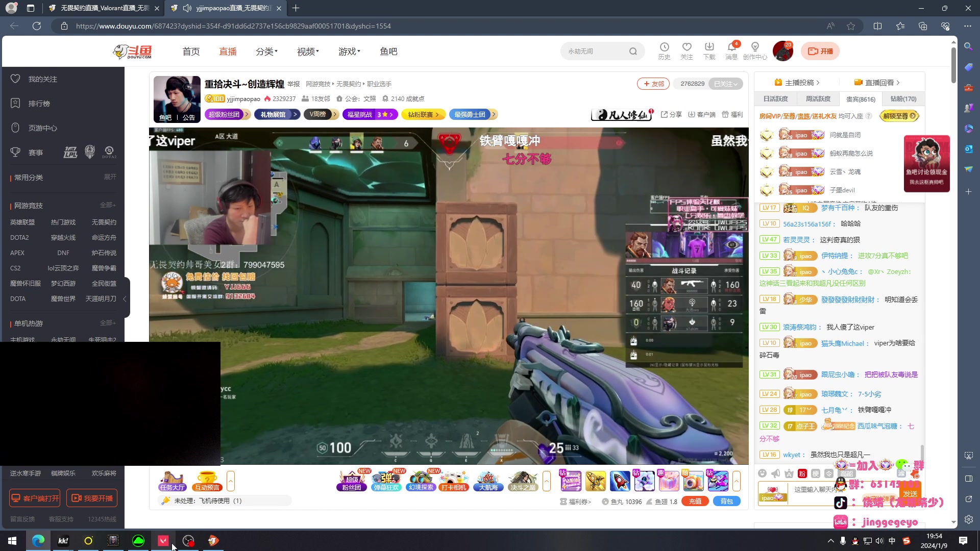
Task: Open the 打卡相机 camera icon
Action: point(454,481)
